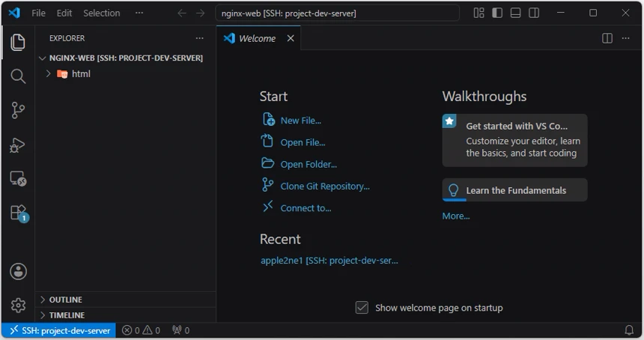Screen dimensions: 644x340
Task: Toggle Primary Side Bar visibility
Action: click(x=497, y=13)
